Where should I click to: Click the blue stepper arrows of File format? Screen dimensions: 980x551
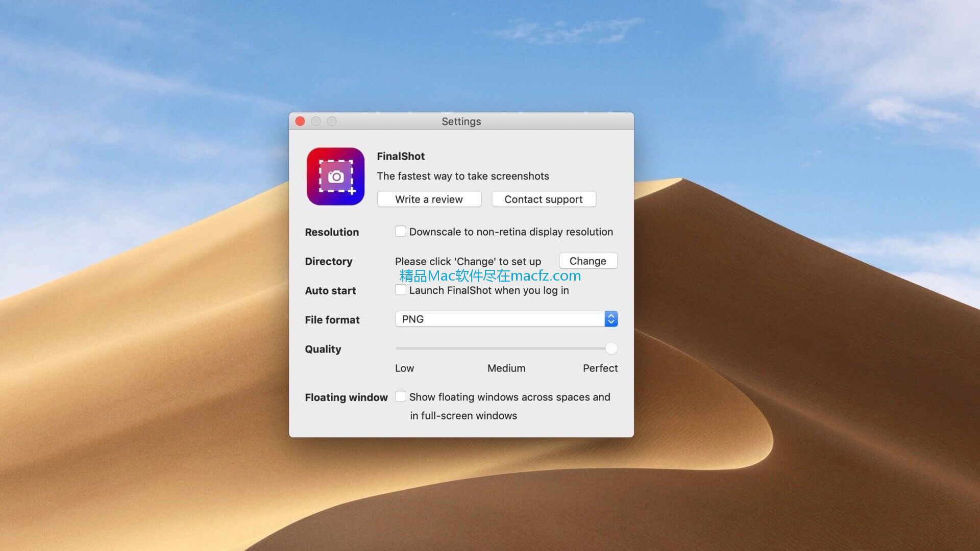pos(611,319)
